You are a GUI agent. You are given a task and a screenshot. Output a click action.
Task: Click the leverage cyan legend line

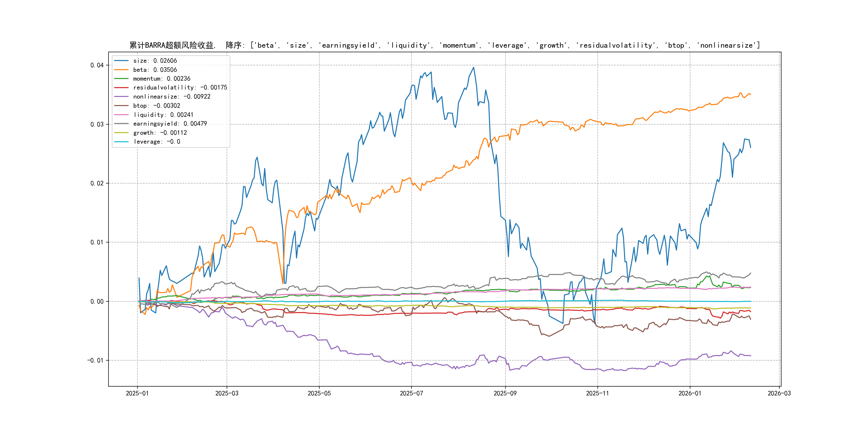click(121, 141)
